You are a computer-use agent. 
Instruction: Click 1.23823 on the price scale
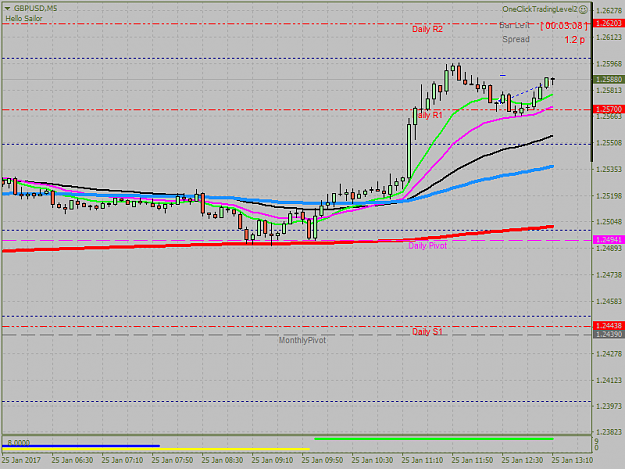609,432
